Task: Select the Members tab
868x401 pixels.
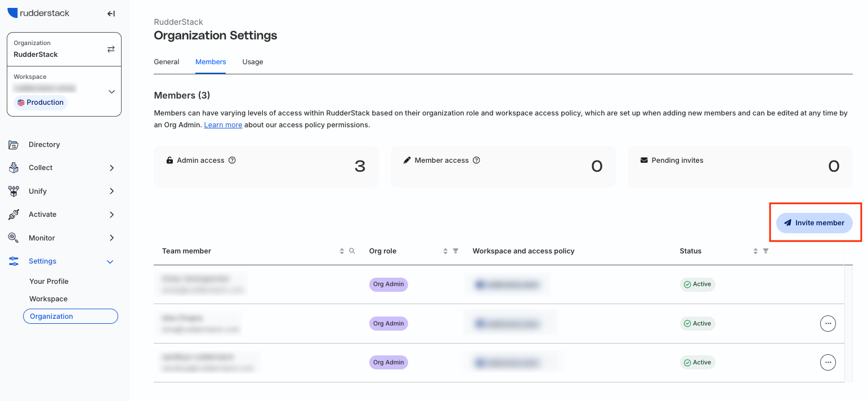Action: (211, 62)
